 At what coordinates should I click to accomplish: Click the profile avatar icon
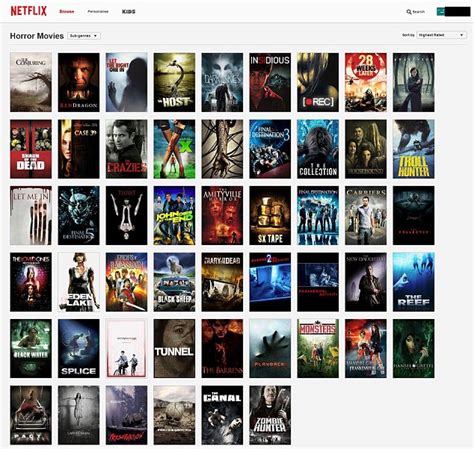coord(440,11)
